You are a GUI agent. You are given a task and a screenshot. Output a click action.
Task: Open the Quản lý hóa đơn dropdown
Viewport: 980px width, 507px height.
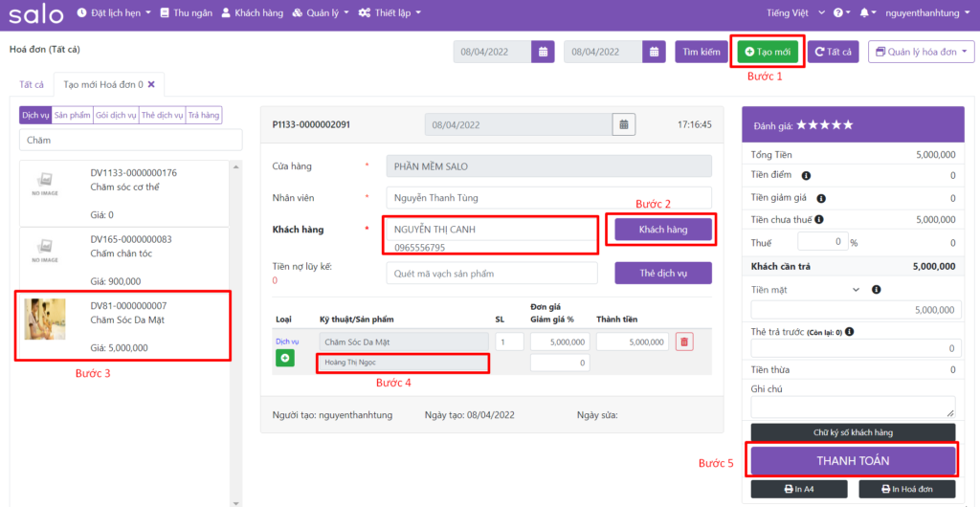(x=921, y=52)
